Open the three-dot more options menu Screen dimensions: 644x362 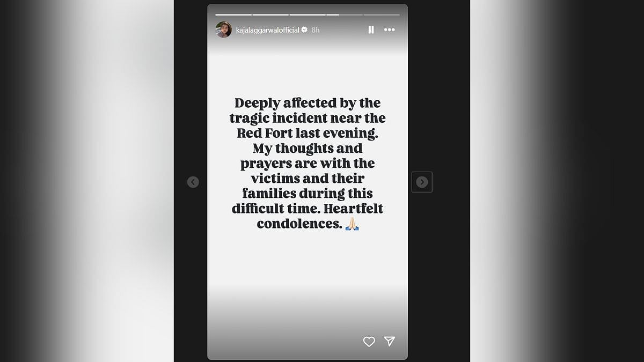click(x=390, y=30)
